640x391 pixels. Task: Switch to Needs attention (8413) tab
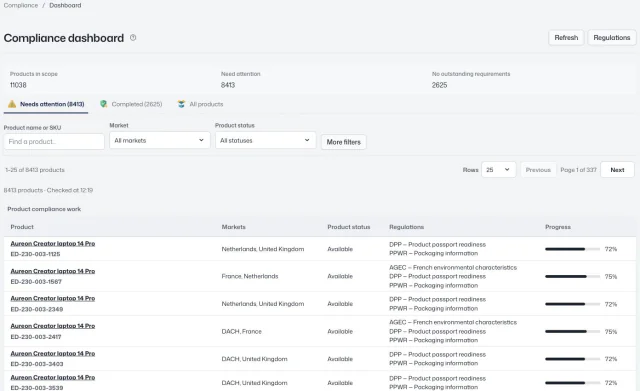coord(46,104)
